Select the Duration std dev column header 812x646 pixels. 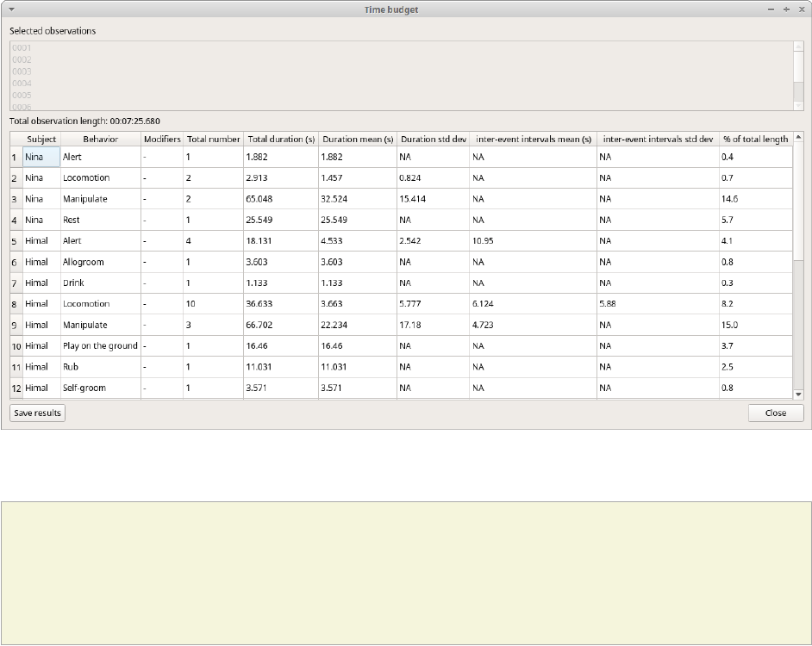point(434,139)
